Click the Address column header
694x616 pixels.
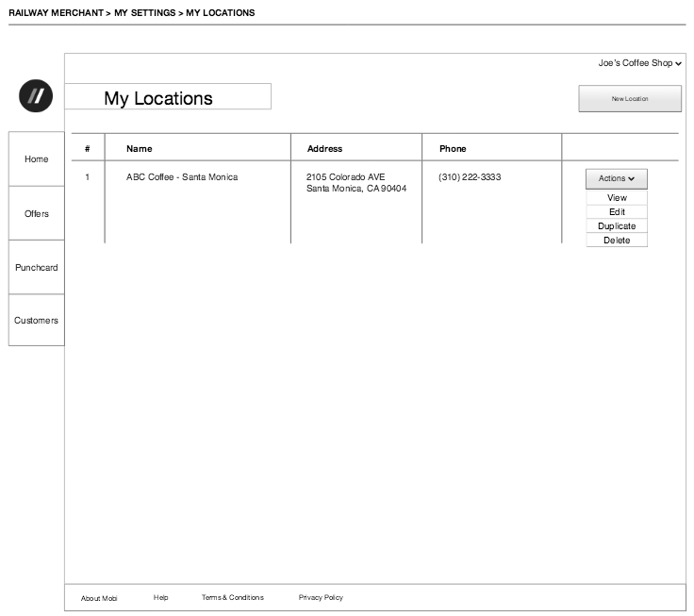(x=324, y=149)
